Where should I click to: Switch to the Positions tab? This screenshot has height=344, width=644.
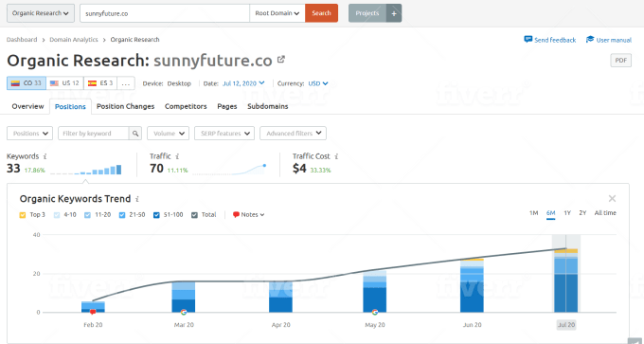coord(70,107)
